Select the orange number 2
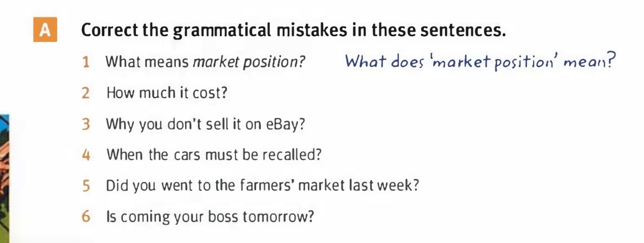This screenshot has height=243, width=644. pyautogui.click(x=86, y=93)
